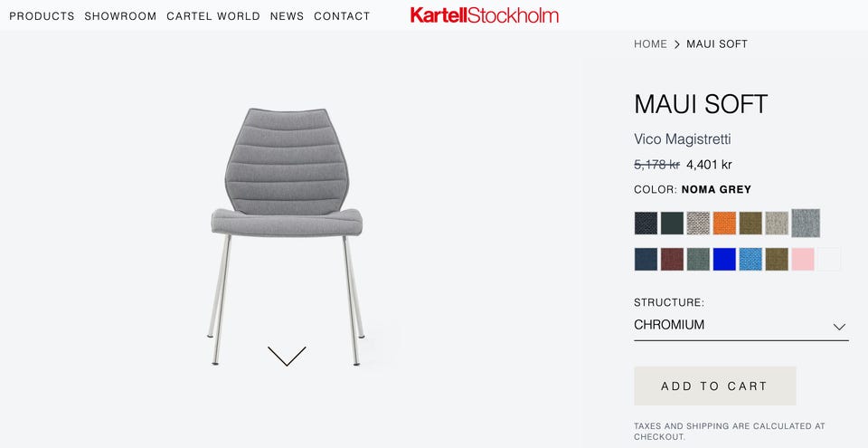Click the KartellStockholm logo
Image resolution: width=868 pixels, height=448 pixels.
[485, 15]
